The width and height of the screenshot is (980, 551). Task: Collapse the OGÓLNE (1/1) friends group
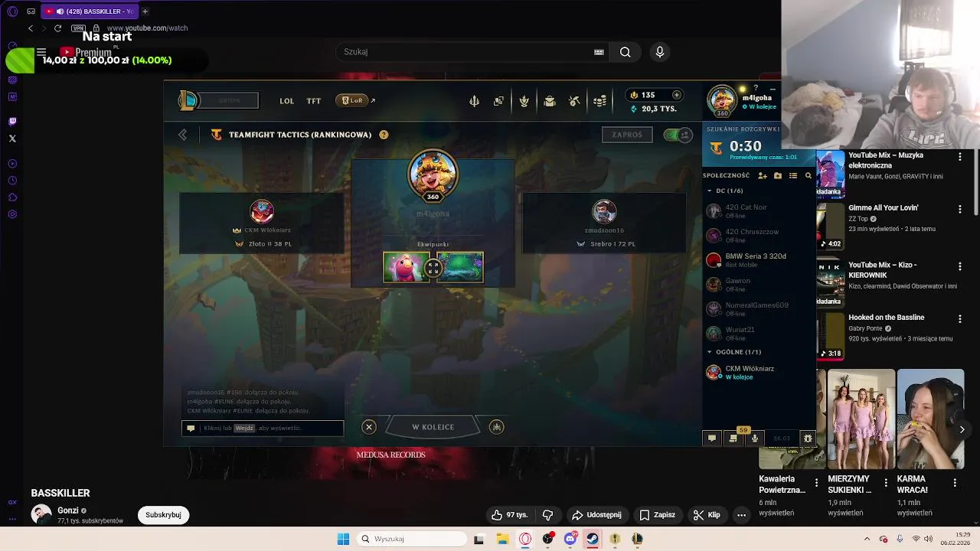pos(709,352)
